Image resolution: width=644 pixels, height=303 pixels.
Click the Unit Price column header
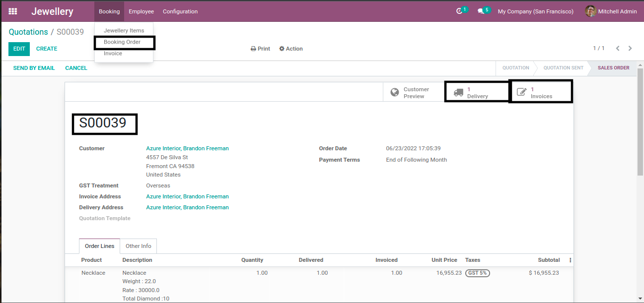[x=444, y=260]
